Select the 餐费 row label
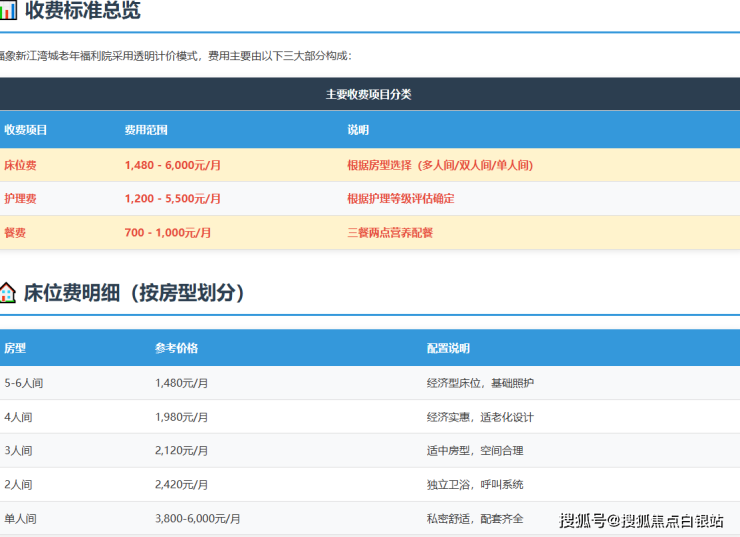The width and height of the screenshot is (740, 537). coord(15,232)
